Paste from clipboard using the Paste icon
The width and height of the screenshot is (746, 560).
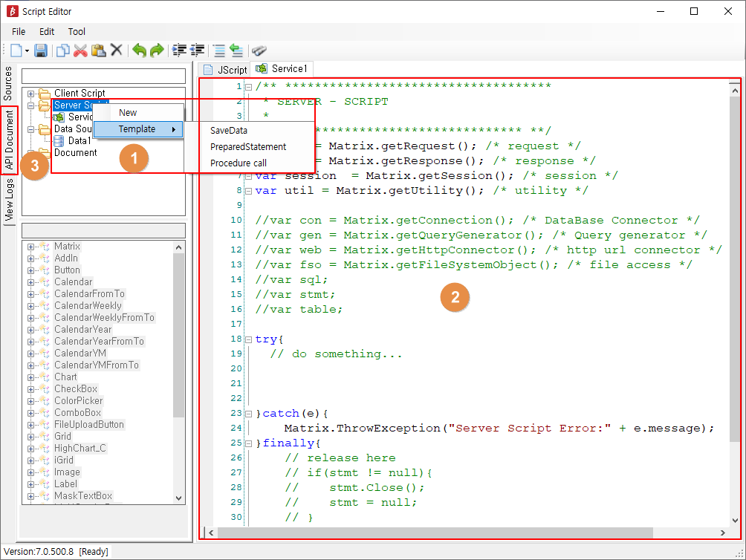[x=99, y=50]
